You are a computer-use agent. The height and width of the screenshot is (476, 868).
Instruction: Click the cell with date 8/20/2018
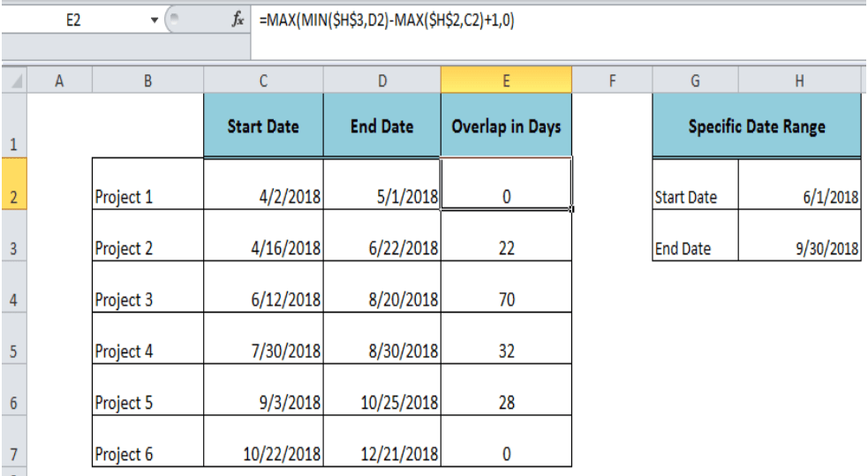(382, 287)
